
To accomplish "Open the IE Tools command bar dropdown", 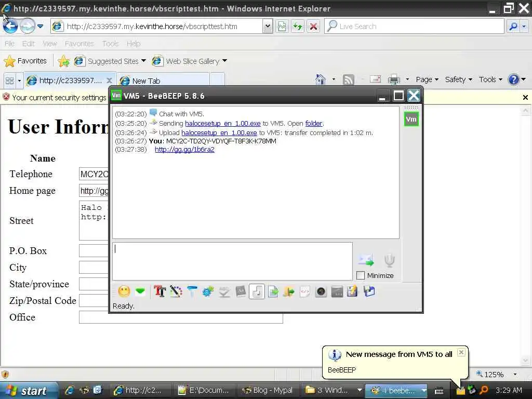I will point(490,79).
